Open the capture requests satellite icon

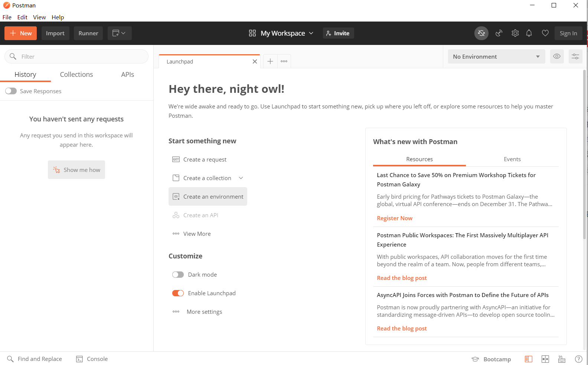tap(499, 33)
